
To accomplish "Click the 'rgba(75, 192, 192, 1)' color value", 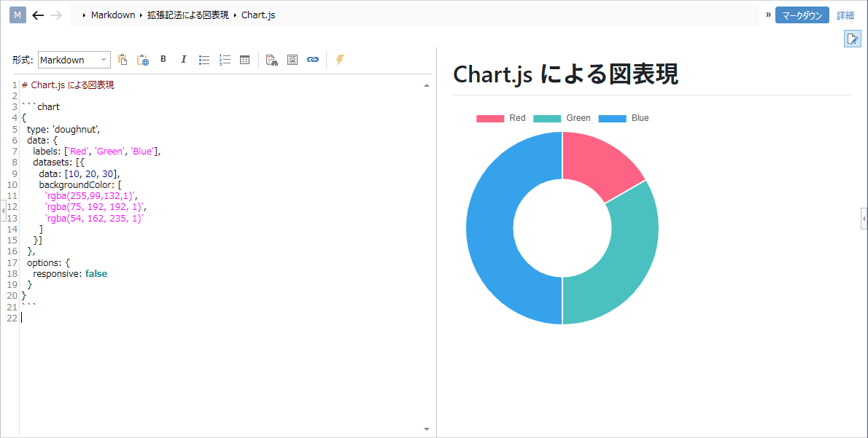I will (96, 207).
